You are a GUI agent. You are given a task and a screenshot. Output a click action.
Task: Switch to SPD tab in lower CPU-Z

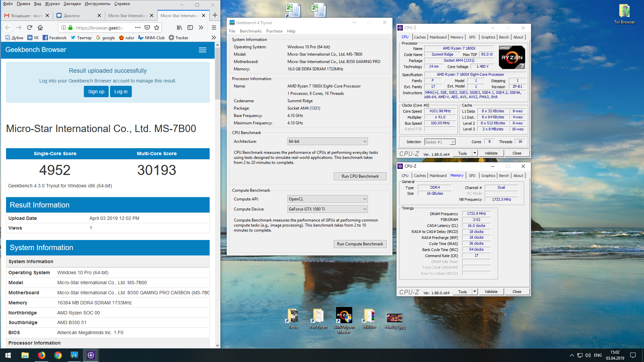pyautogui.click(x=472, y=176)
